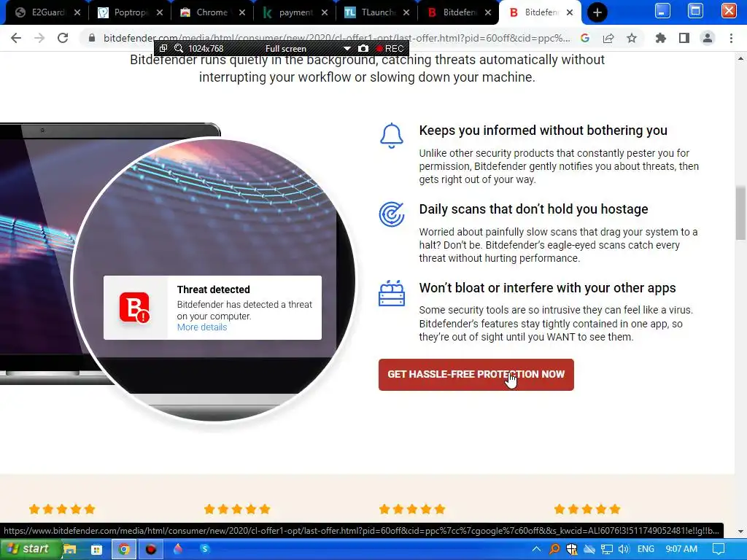Open Google icon in address bar

[585, 38]
